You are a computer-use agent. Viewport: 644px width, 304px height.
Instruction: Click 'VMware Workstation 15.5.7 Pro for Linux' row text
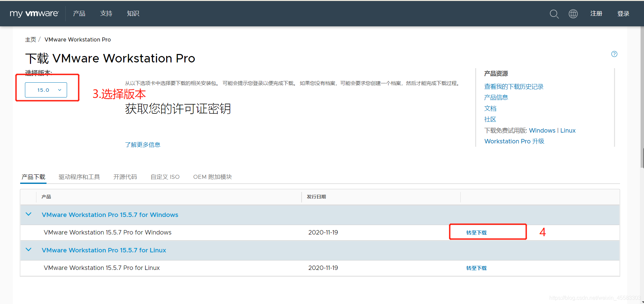coord(102,268)
